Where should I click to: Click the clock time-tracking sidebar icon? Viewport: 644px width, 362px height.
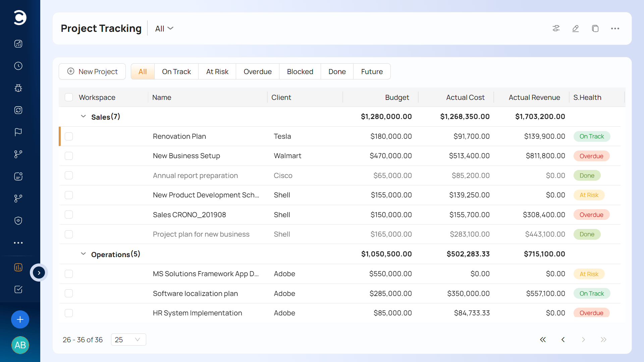[18, 66]
